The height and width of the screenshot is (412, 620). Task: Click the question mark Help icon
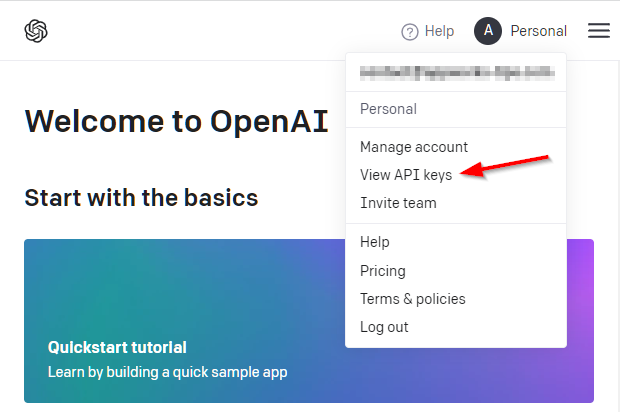click(x=409, y=31)
